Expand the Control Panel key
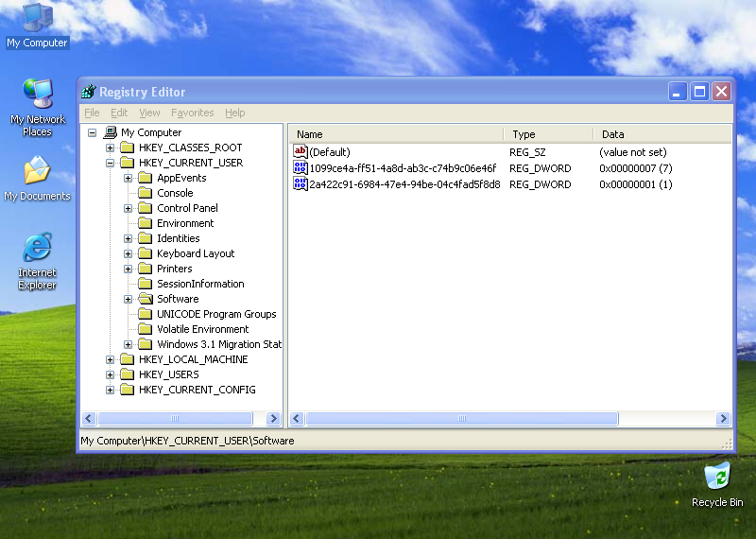 pyautogui.click(x=128, y=208)
